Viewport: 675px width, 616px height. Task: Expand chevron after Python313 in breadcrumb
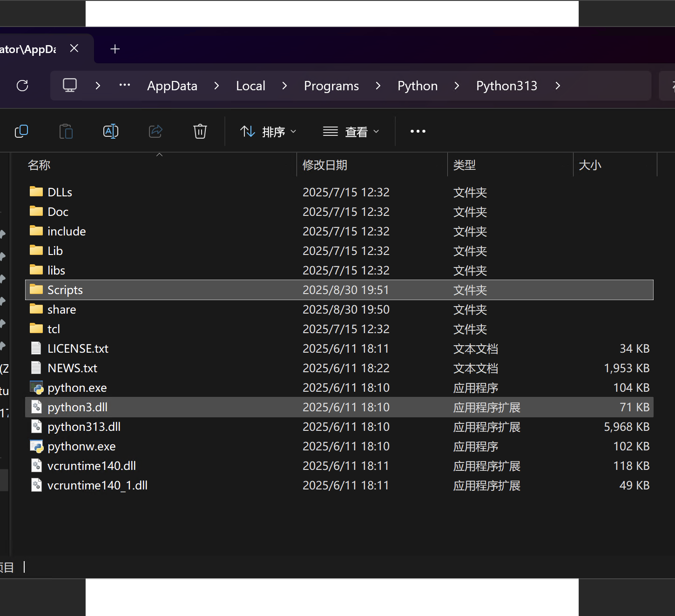click(x=558, y=86)
